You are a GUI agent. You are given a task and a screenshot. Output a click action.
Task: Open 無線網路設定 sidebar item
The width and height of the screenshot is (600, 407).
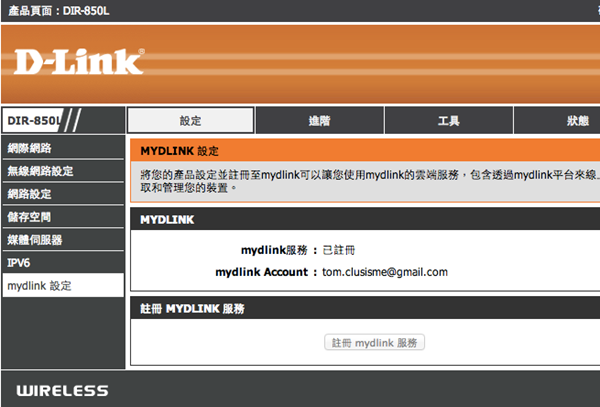click(x=63, y=171)
